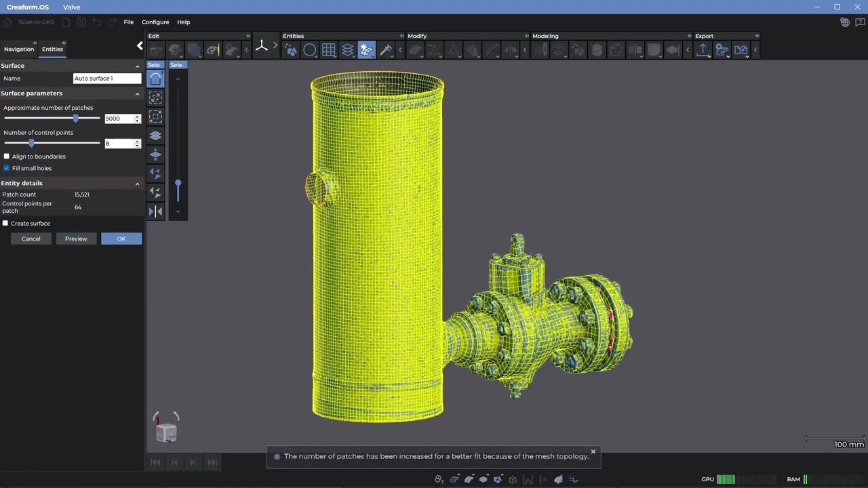Enable Align to boundaries checkbox
This screenshot has height=488, width=868.
[x=7, y=157]
